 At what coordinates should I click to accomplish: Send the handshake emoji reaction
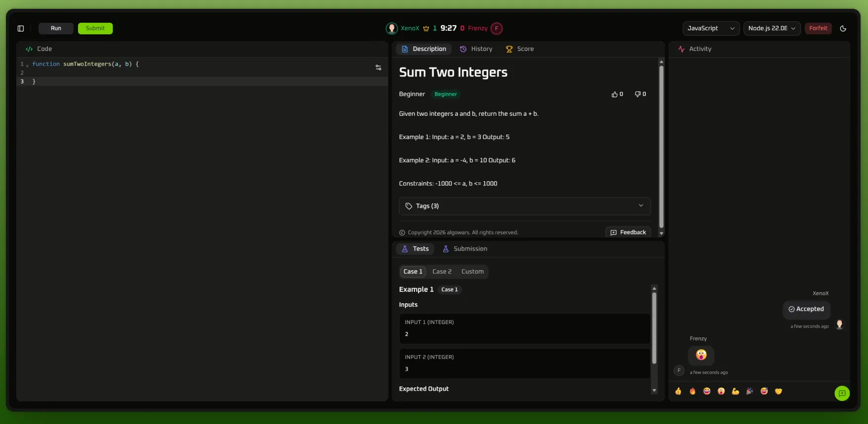pos(778,391)
